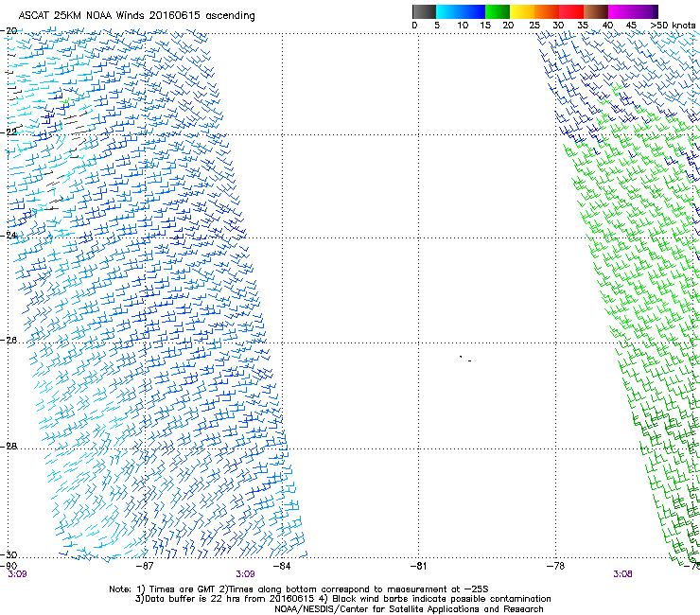Click the dark purple 45-50 knots legend color
Screen dimensions: 700x615
coord(645,11)
